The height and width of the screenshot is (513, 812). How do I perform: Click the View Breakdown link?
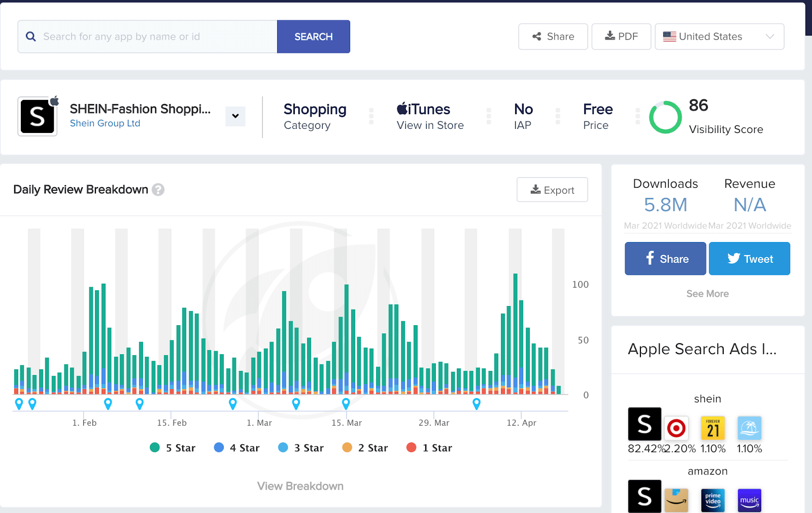(300, 486)
